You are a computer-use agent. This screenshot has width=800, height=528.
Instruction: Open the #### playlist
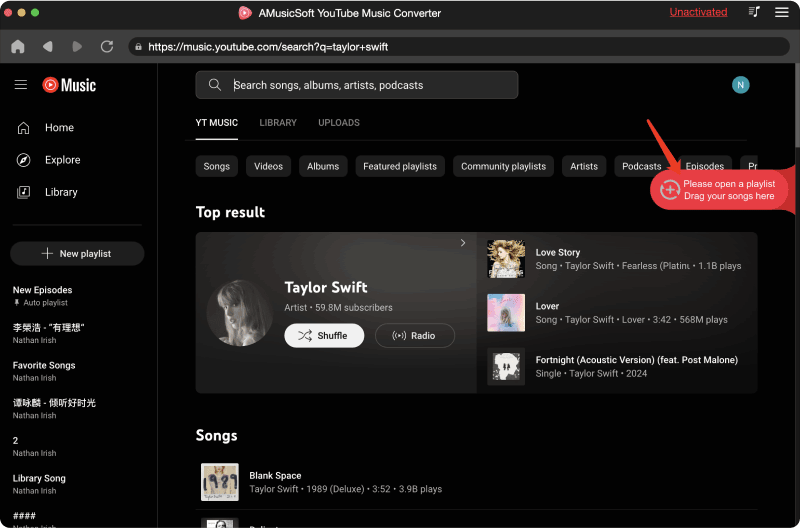34,518
